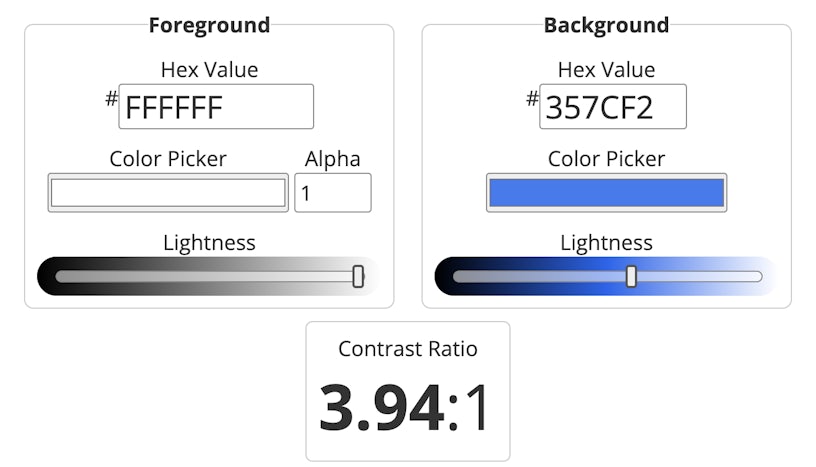The width and height of the screenshot is (816, 467).
Task: Click the Background section heading
Action: [x=606, y=25]
